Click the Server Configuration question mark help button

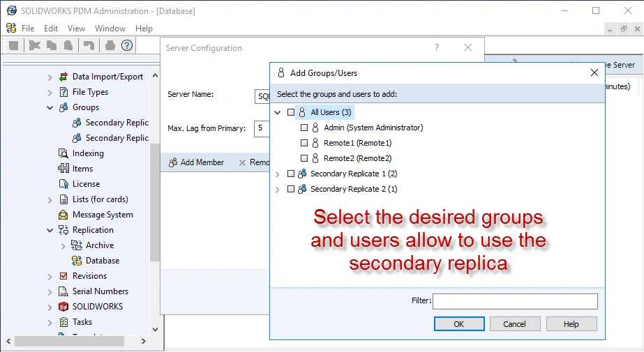(437, 47)
